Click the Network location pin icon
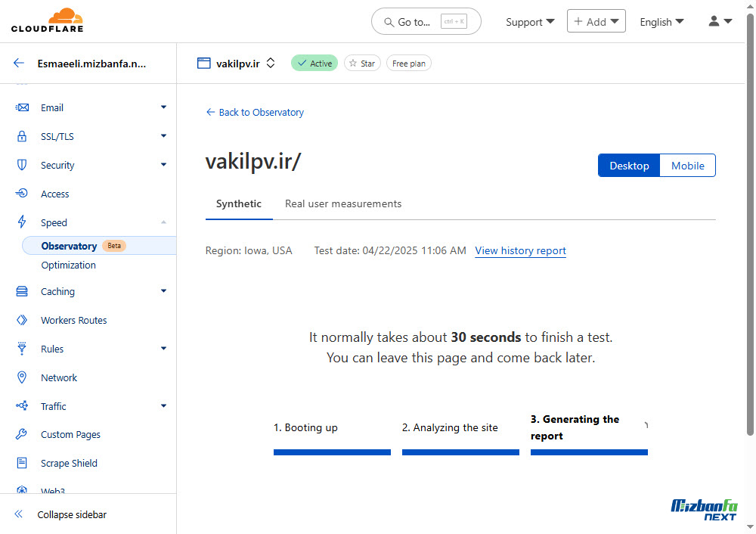The height and width of the screenshot is (534, 756). pyautogui.click(x=22, y=377)
